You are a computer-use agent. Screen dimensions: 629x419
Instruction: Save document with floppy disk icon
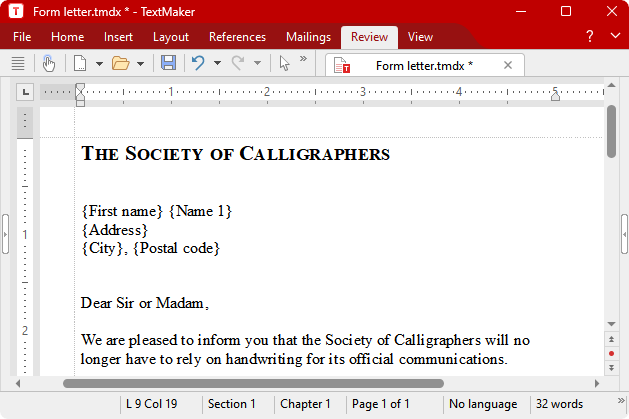pos(168,63)
